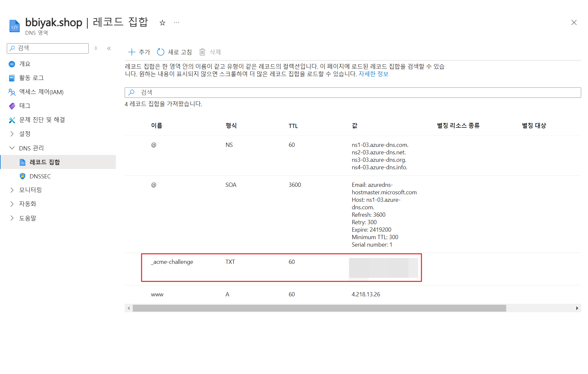Click the 'Serial number: 1' text
Image resolution: width=588 pixels, height=374 pixels.
tap(372, 245)
